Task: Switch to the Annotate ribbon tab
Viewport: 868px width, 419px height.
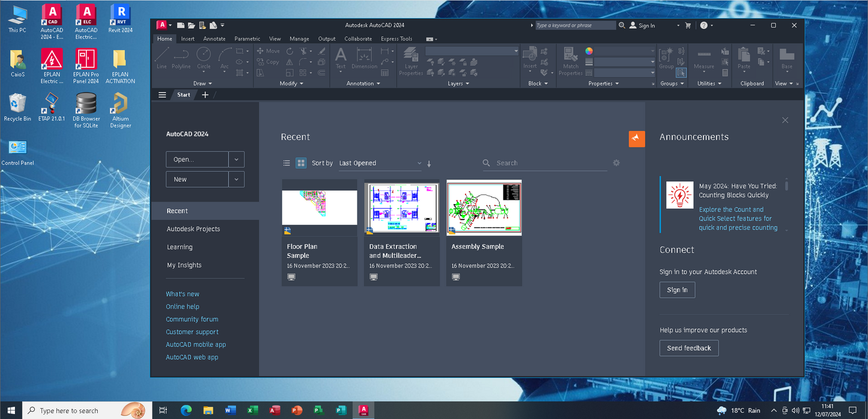Action: point(214,39)
